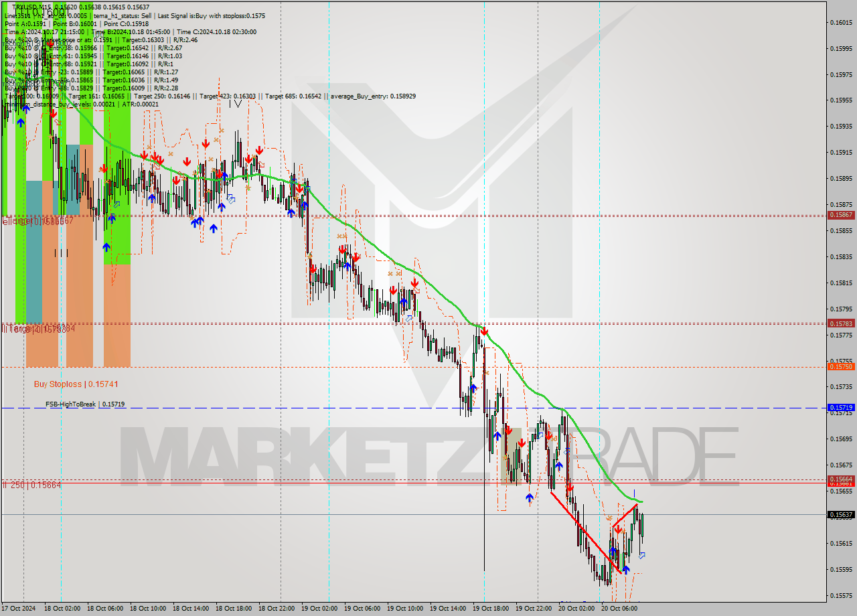The image size is (857, 616).
Task: Select the 0.15975 price scale value
Action: (x=841, y=74)
